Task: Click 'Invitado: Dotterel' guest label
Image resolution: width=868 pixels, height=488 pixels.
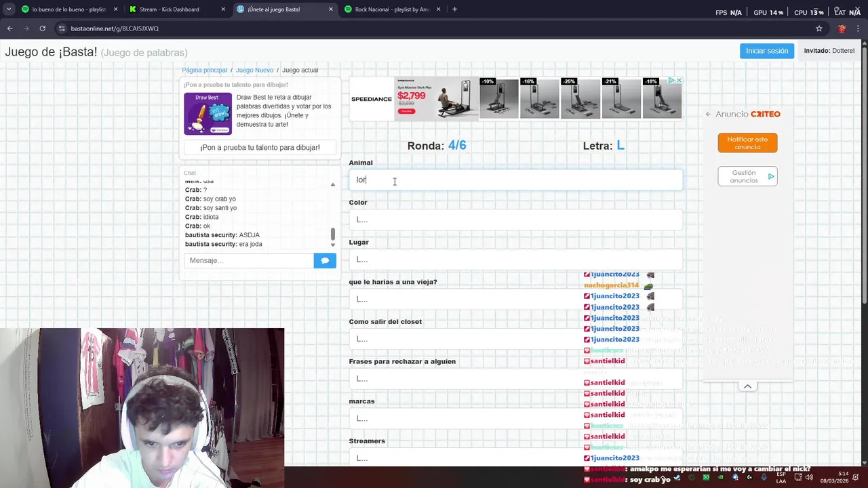Action: coord(829,51)
